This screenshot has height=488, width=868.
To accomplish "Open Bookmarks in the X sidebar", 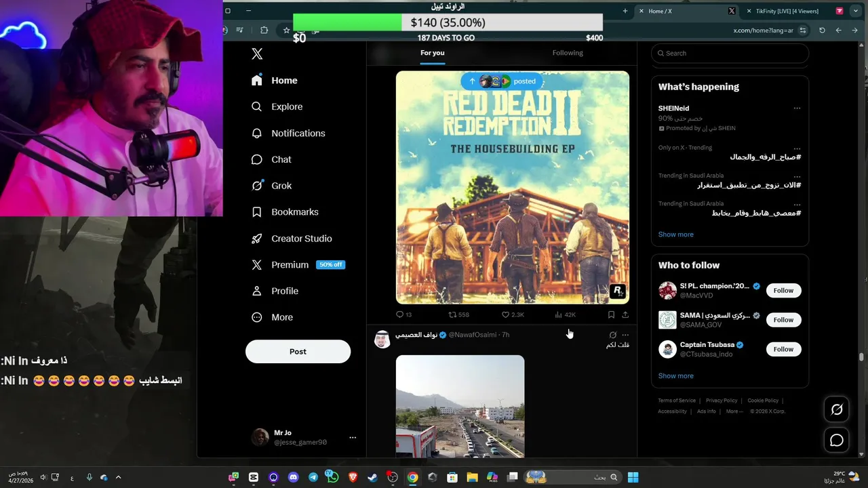I will click(285, 212).
